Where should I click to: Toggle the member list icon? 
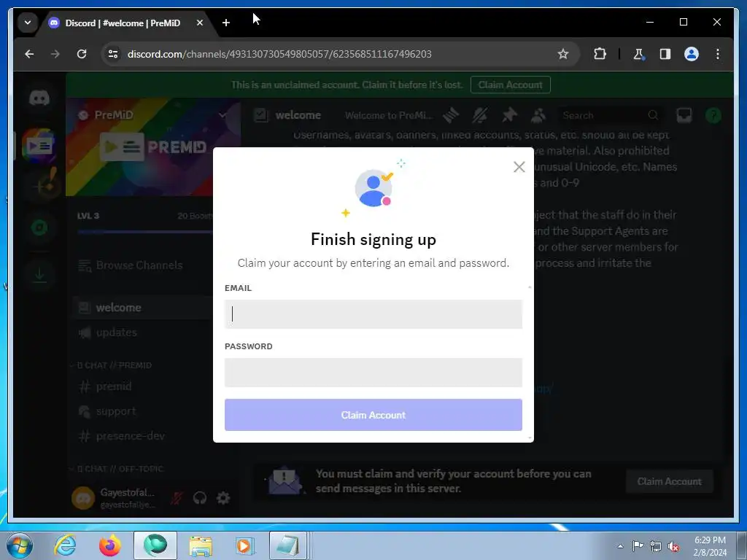(x=538, y=115)
